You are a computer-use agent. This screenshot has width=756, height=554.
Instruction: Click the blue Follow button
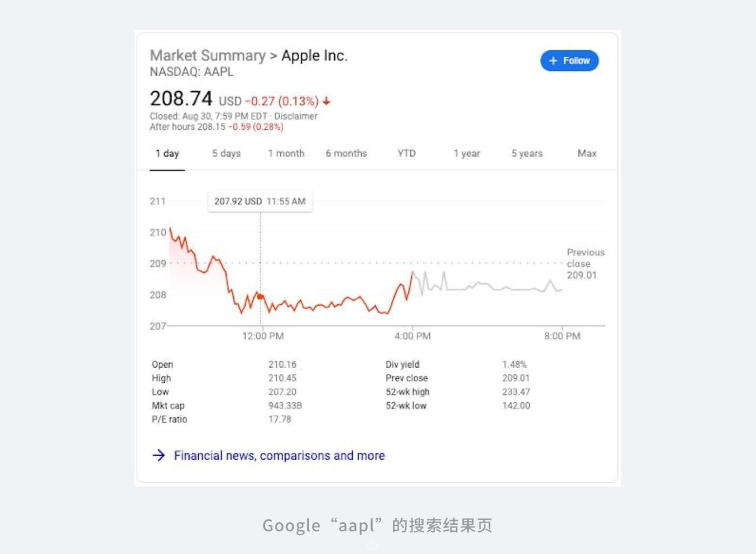[x=570, y=61]
